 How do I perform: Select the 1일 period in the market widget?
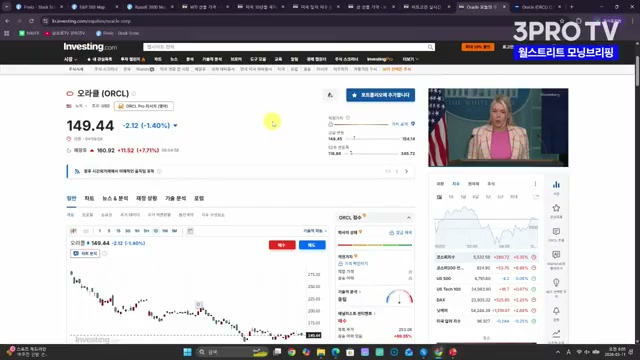tap(439, 197)
